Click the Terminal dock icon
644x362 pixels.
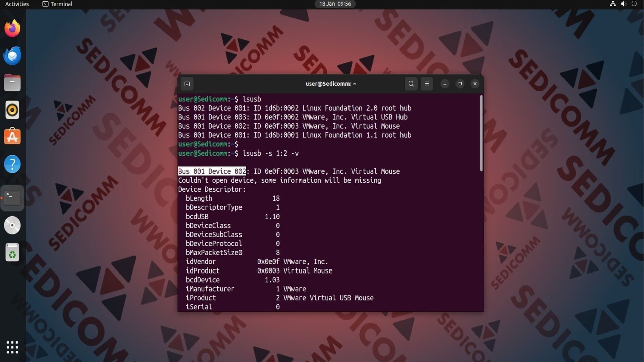(12, 198)
